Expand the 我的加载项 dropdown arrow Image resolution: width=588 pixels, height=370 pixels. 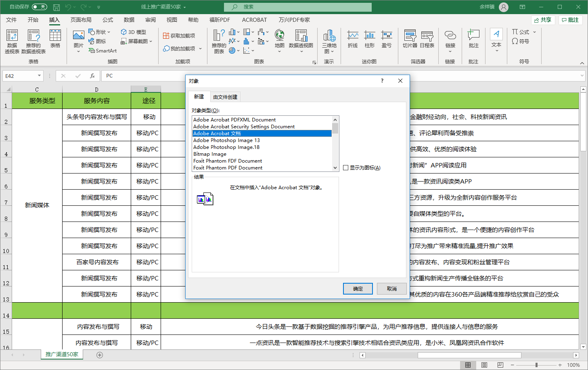coord(200,49)
